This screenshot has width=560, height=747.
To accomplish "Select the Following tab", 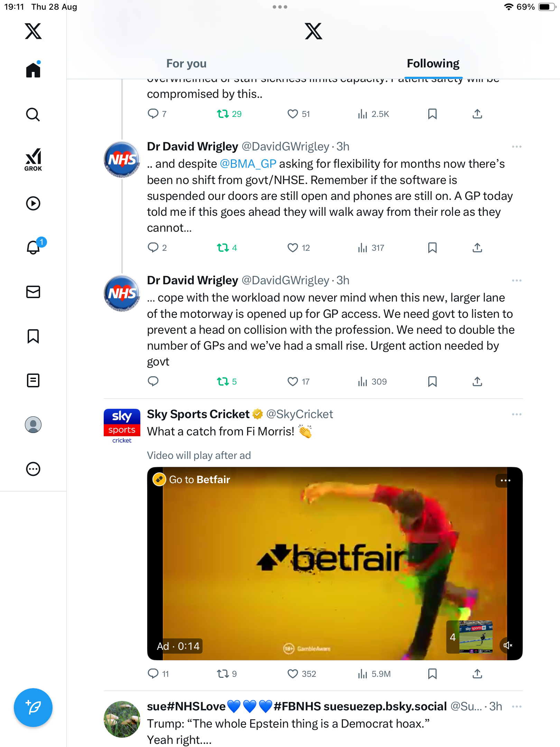I will tap(433, 64).
